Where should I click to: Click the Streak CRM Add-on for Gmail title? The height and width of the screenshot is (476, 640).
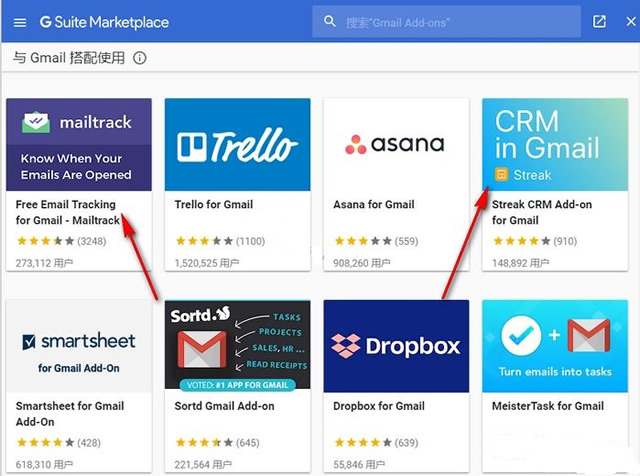click(542, 212)
